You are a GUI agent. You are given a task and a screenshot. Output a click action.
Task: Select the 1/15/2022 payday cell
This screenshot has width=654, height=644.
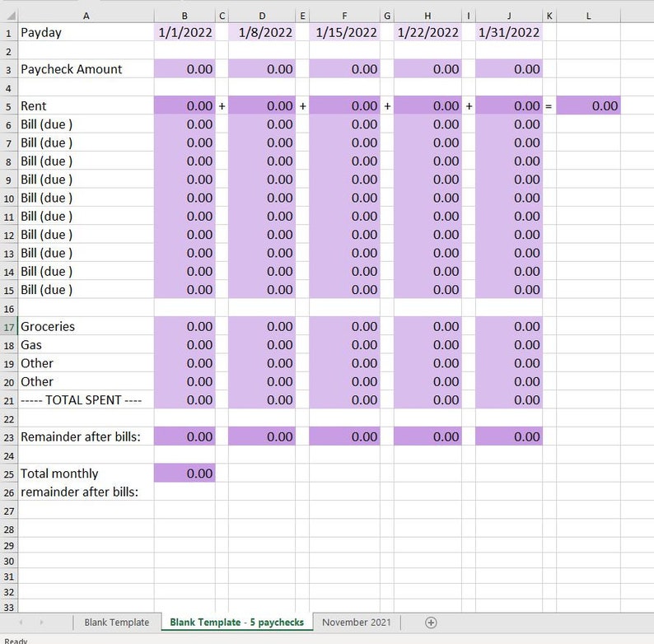pyautogui.click(x=344, y=33)
